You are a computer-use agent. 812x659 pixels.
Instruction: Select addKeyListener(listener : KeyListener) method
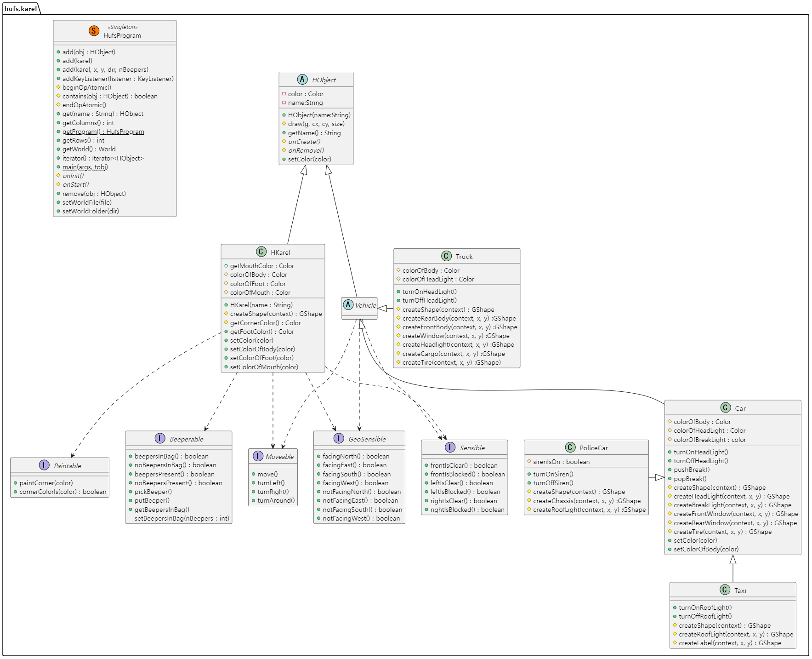coord(118,79)
